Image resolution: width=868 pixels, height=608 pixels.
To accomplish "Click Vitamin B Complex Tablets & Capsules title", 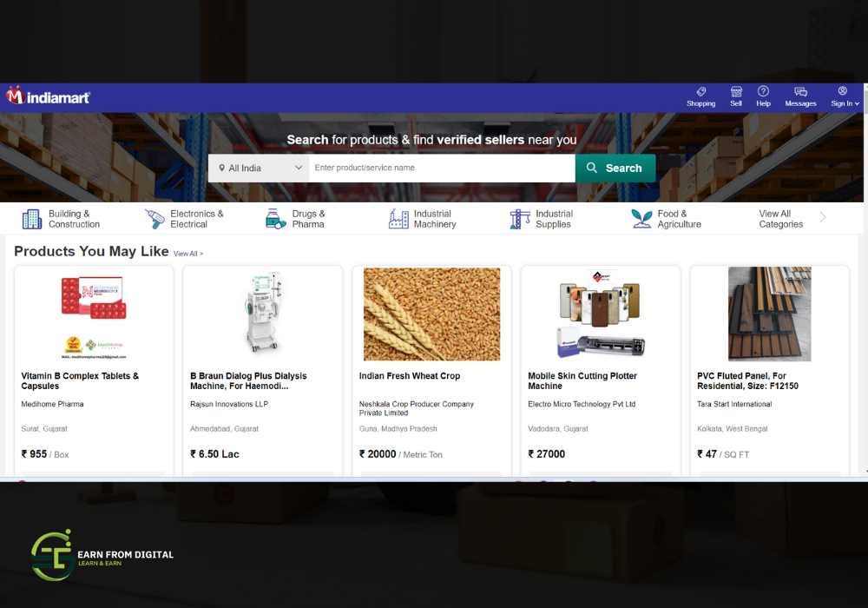I will click(x=80, y=381).
